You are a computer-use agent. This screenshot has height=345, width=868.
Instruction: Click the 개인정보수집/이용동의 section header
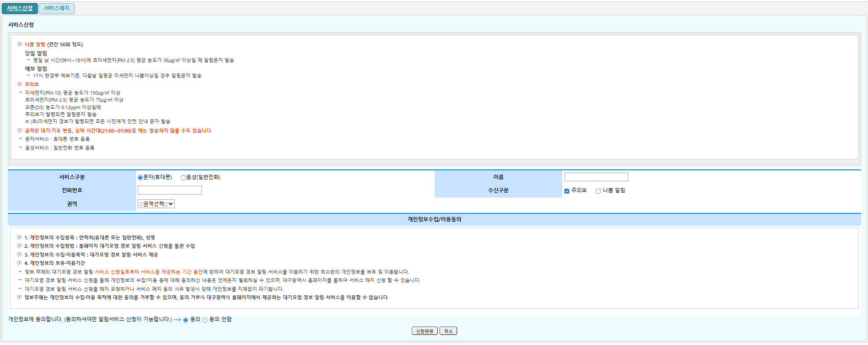click(434, 219)
